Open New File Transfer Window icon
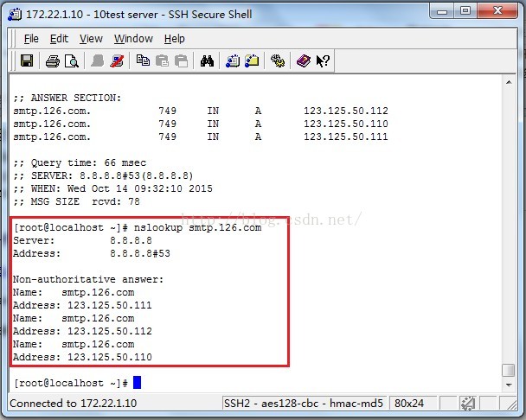Viewport: 526px width, 420px height. [x=252, y=60]
